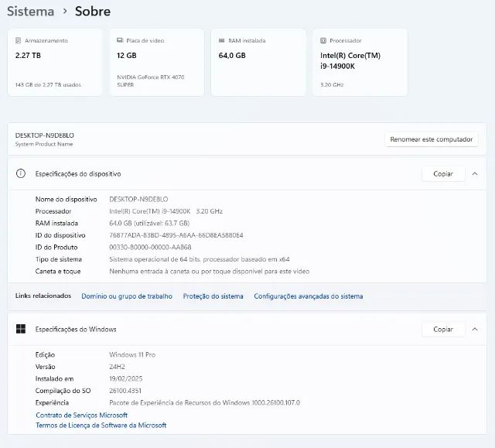Click the storage icon beside Armazenamento
The height and width of the screenshot is (448, 495).
[19, 40]
